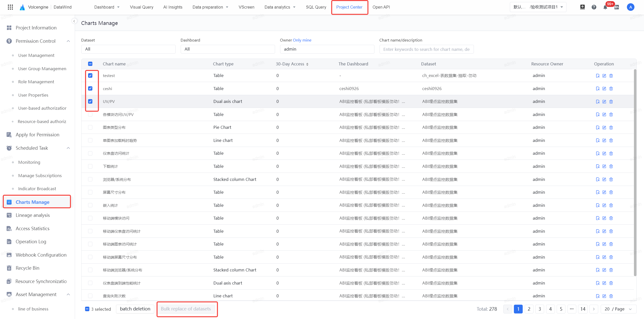This screenshot has height=319, width=644.
Task: Open the app grid launcher icon
Action: pyautogui.click(x=10, y=7)
